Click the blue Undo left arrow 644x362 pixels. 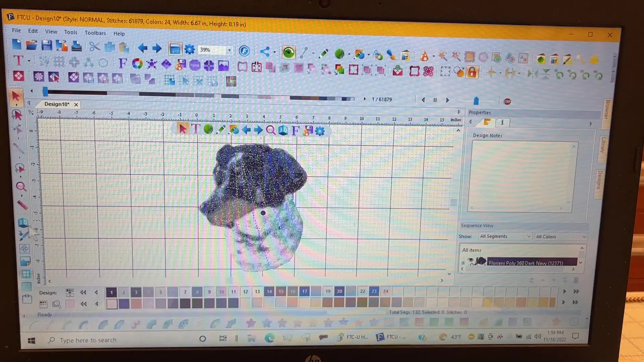pyautogui.click(x=143, y=48)
